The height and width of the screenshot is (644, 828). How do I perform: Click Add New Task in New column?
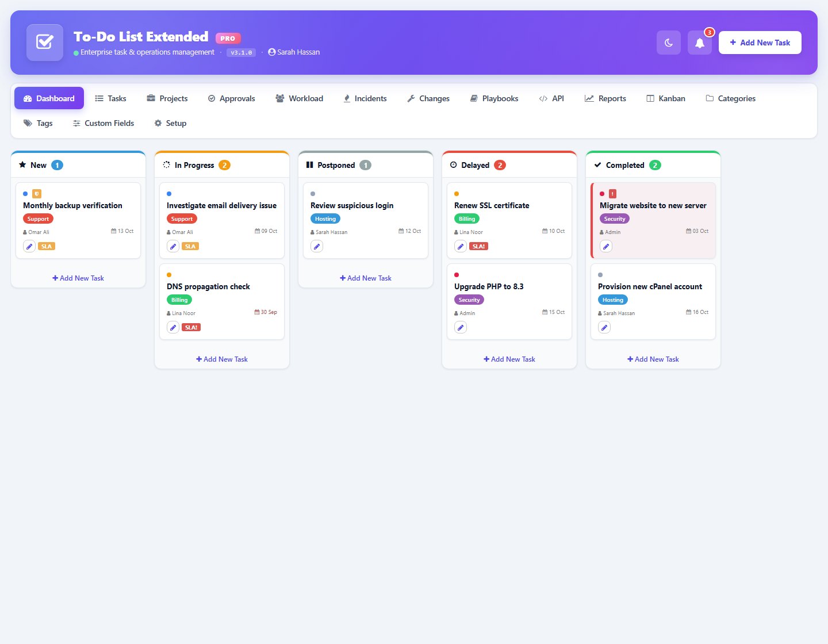point(78,278)
